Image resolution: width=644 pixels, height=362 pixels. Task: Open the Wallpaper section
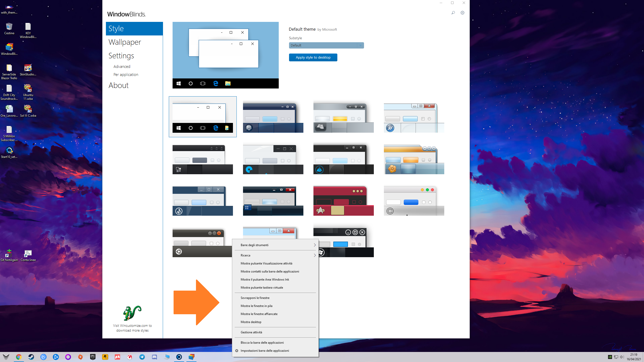tap(125, 42)
